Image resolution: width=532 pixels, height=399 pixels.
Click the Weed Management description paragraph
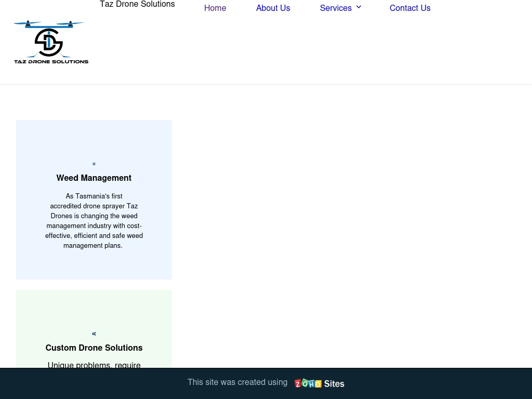94,220
